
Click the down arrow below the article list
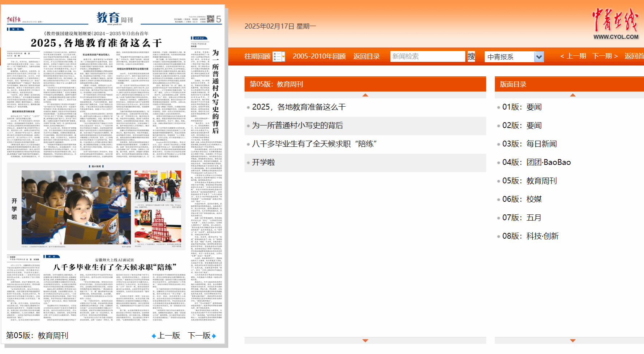[365, 341]
